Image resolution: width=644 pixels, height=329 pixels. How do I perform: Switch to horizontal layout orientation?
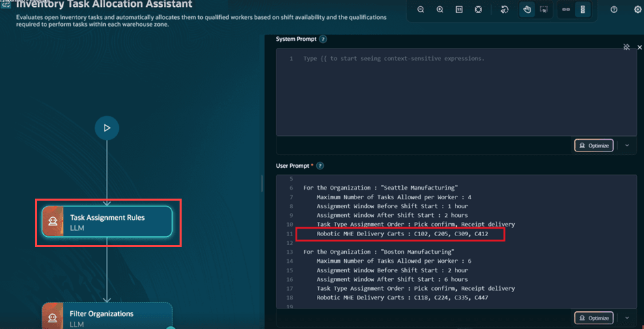(x=566, y=10)
